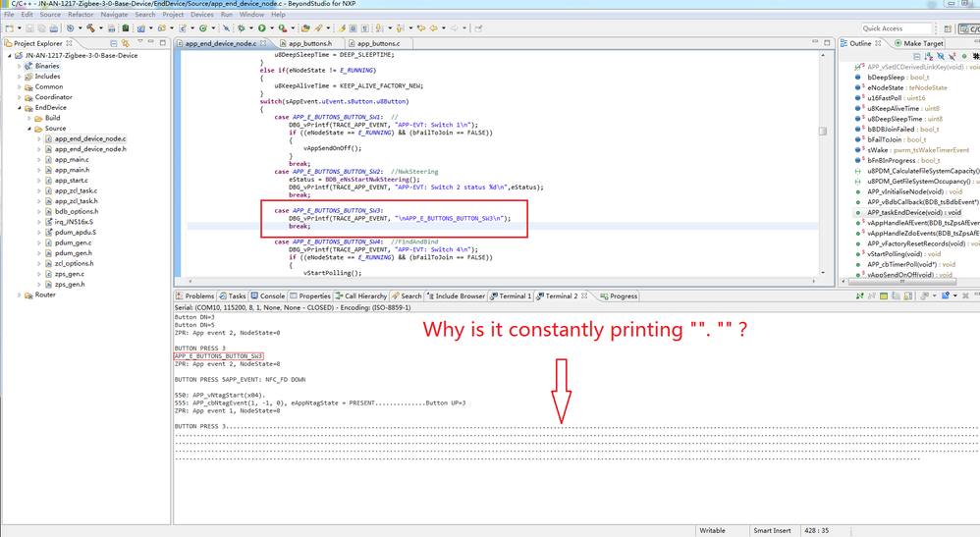This screenshot has height=537, width=980.
Task: Click Collapse All in Project Explorer
Action: tap(114, 43)
